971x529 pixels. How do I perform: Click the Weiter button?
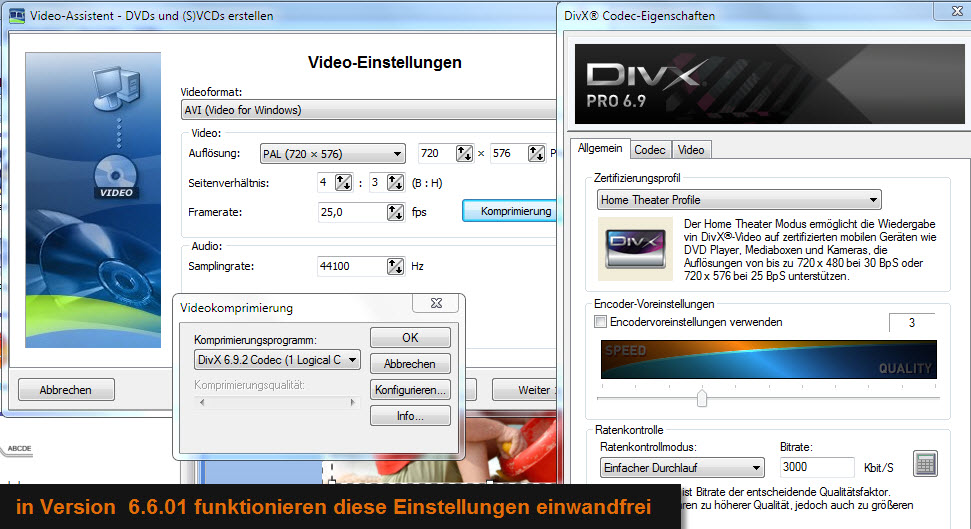(x=525, y=390)
